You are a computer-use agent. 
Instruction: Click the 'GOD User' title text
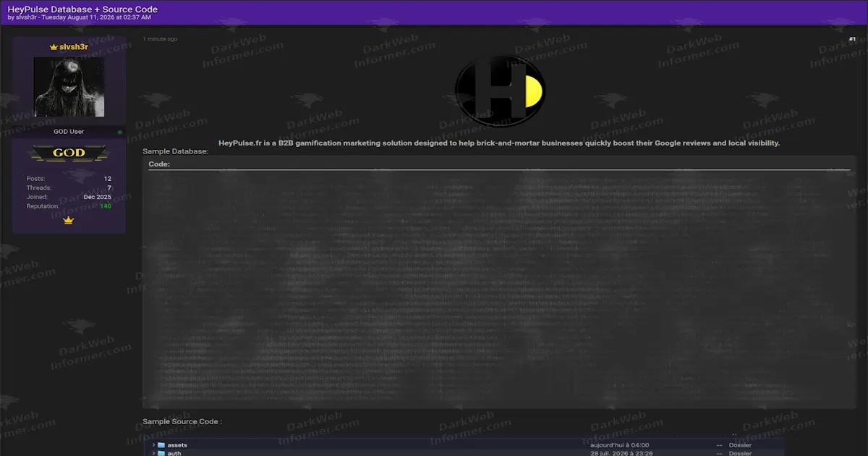point(69,132)
